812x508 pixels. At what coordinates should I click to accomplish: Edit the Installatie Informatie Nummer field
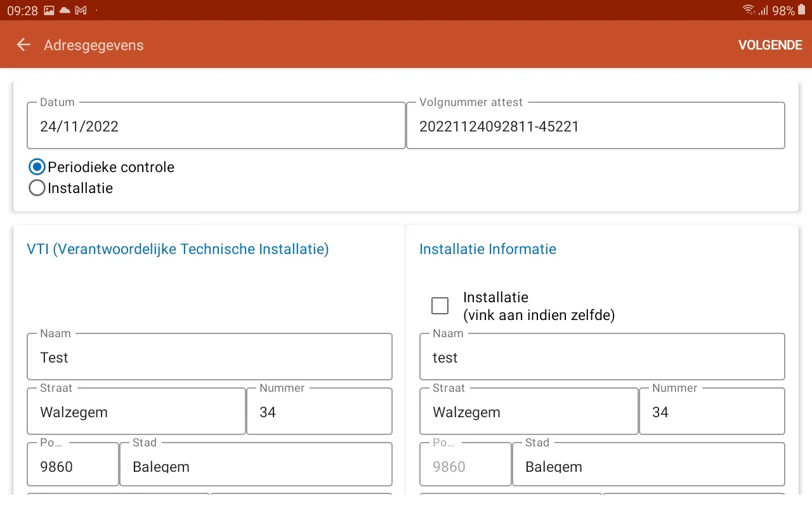pos(712,411)
